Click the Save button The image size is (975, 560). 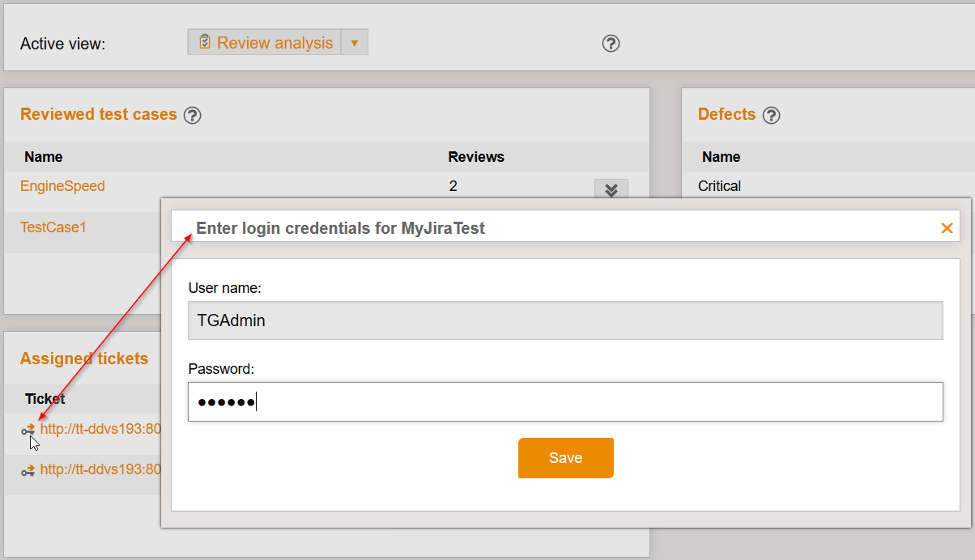point(565,457)
